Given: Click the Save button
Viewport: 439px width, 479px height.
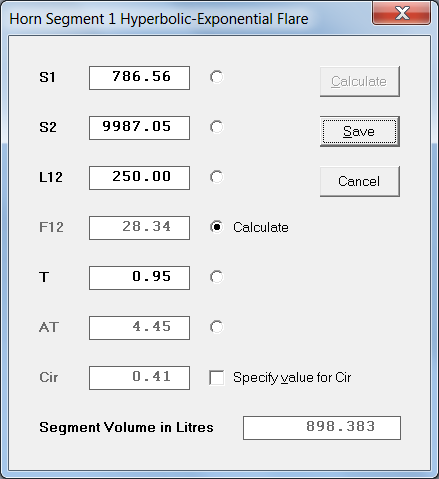Looking at the screenshot, I should (360, 131).
